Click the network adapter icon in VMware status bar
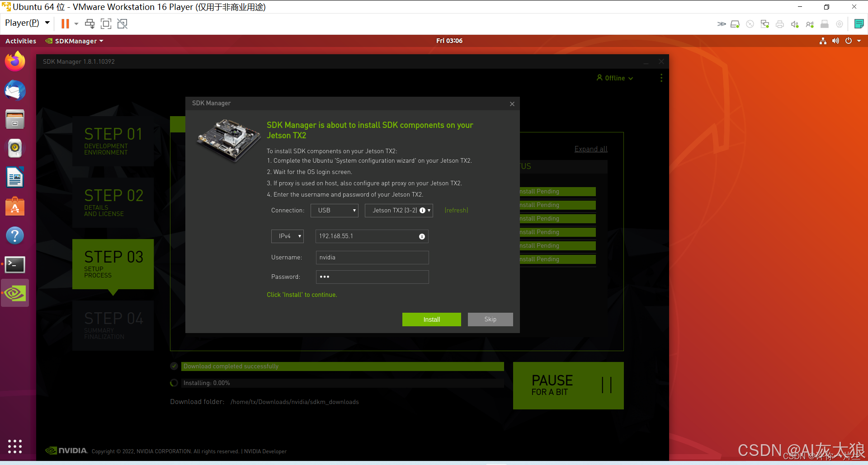 [765, 24]
